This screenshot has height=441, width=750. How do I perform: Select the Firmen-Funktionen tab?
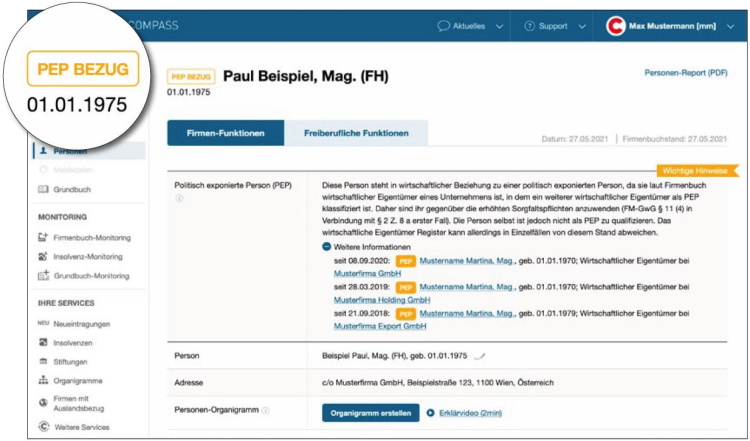[x=226, y=133]
